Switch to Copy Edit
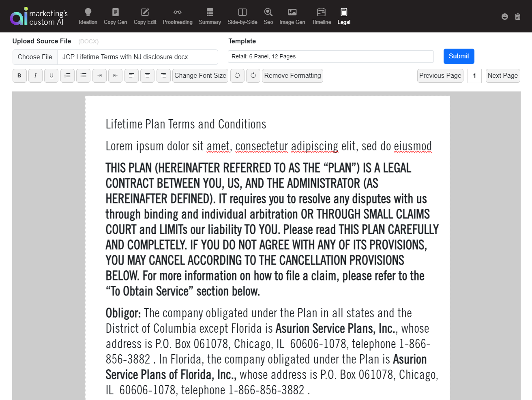Image resolution: width=532 pixels, height=400 pixels. pos(145,16)
